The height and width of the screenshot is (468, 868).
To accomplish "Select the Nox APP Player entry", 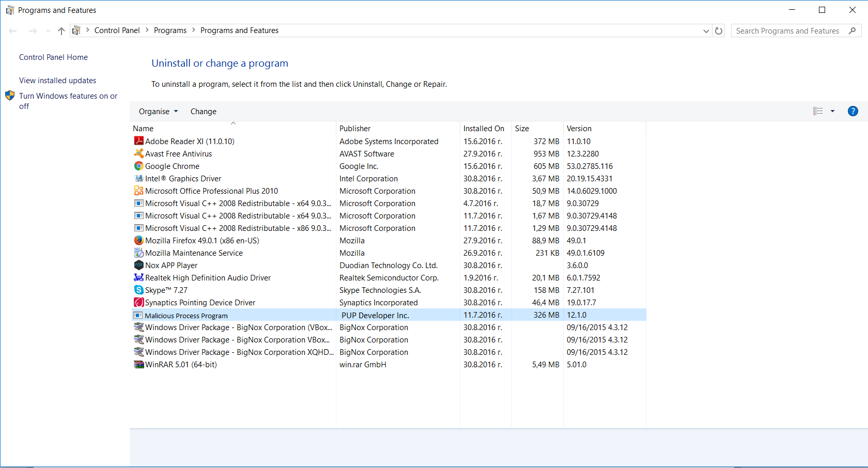I will click(x=171, y=265).
